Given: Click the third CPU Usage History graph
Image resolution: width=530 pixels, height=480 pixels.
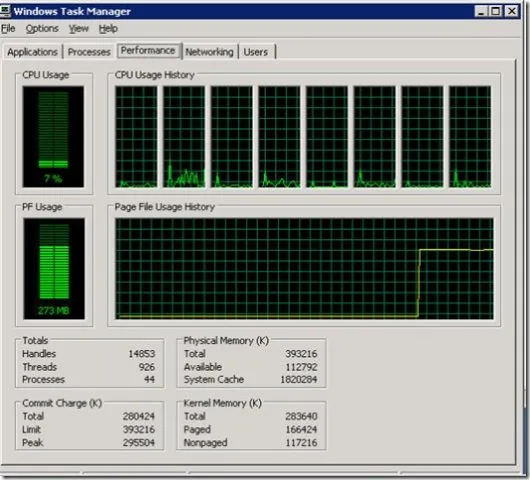Looking at the screenshot, I should tap(232, 137).
